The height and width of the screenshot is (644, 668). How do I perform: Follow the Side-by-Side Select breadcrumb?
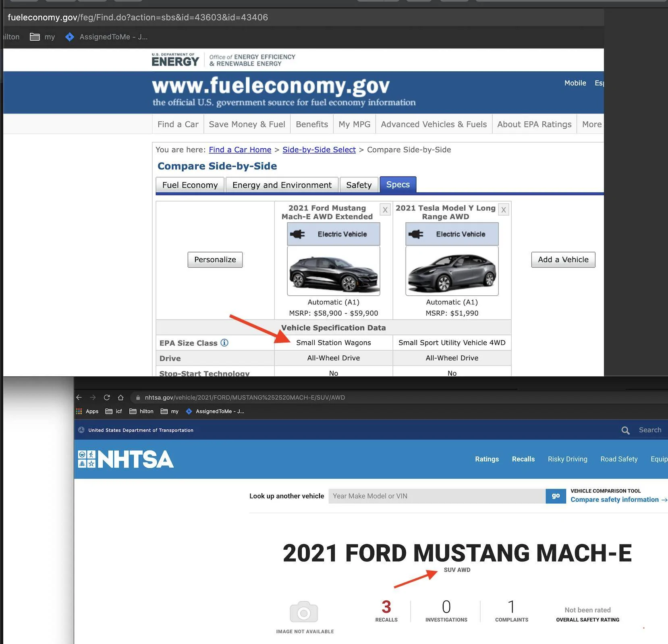pyautogui.click(x=319, y=150)
